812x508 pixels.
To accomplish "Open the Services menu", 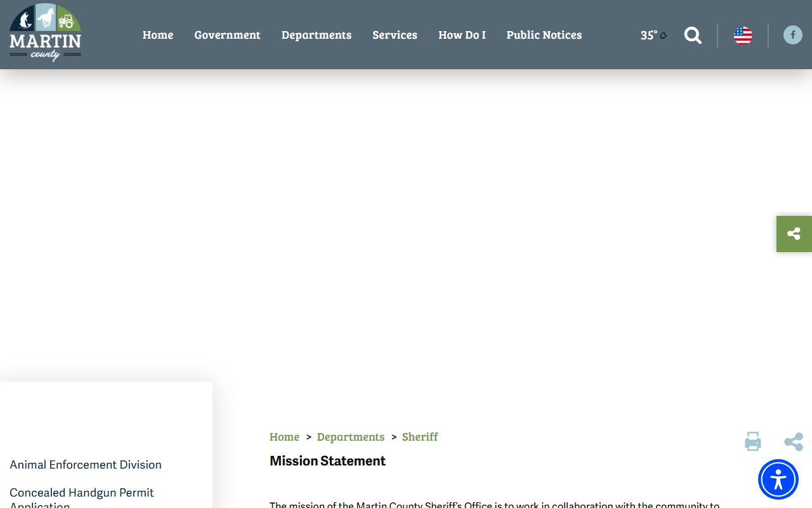I will click(395, 35).
